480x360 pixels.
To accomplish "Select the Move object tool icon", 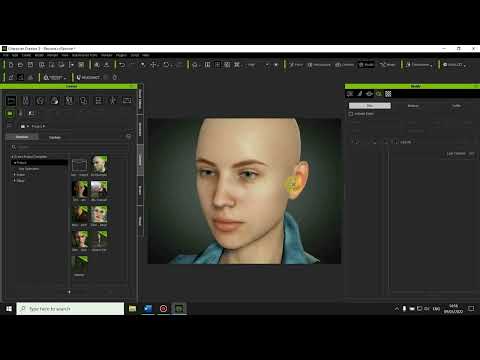I will coord(153,65).
